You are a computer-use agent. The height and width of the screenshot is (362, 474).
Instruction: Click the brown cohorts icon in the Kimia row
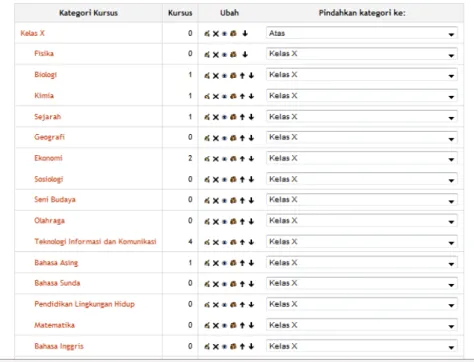click(233, 96)
